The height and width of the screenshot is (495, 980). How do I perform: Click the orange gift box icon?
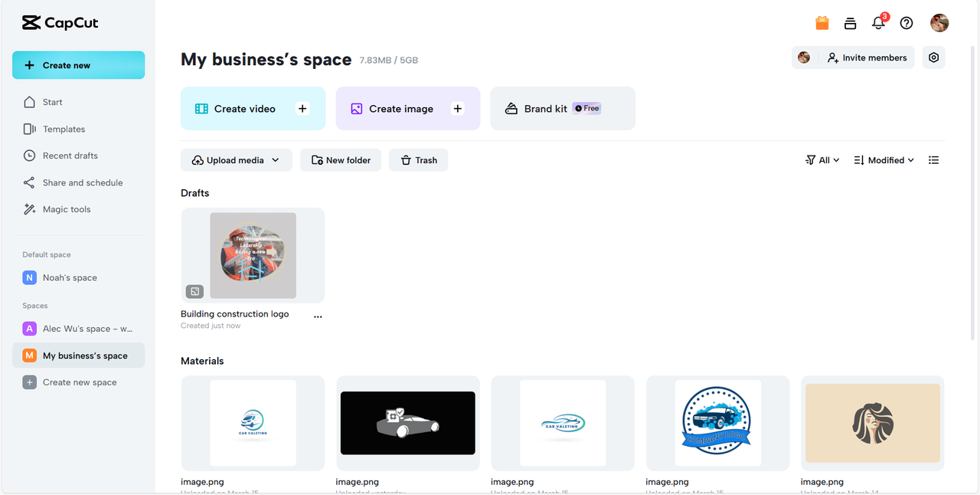(x=822, y=23)
